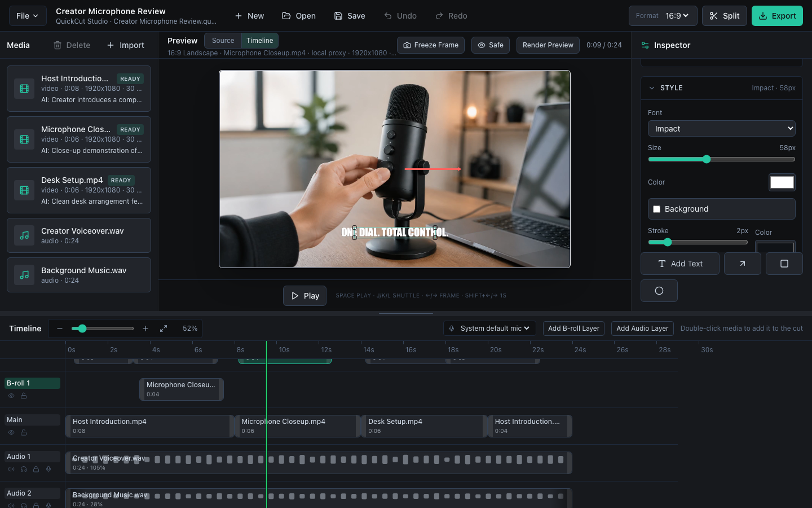Open the System default mic dropdown

489,329
